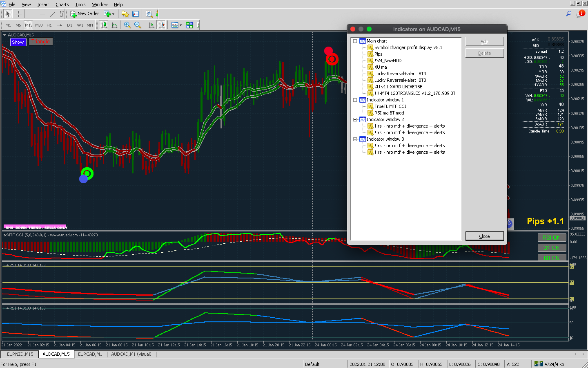Close the Indicators dialog with Close button
Image resolution: width=588 pixels, height=368 pixels.
tap(484, 236)
